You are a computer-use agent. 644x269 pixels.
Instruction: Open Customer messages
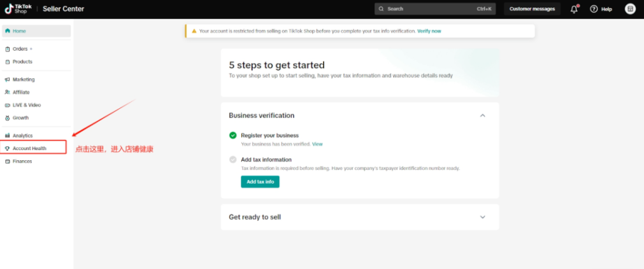532,9
